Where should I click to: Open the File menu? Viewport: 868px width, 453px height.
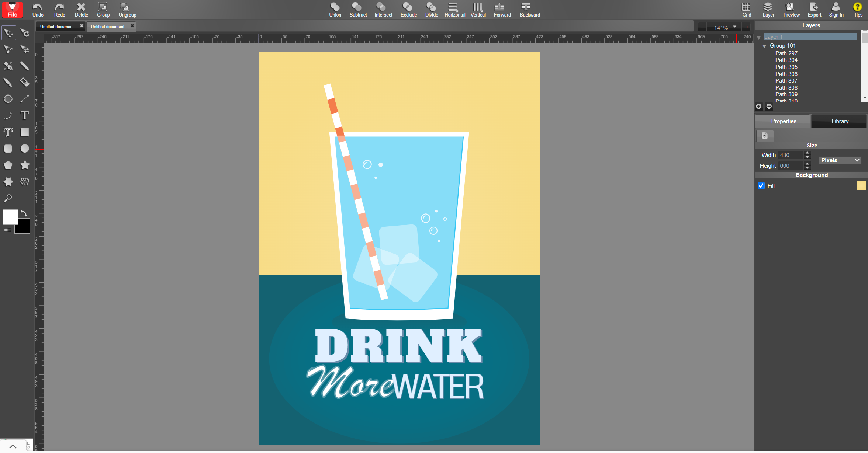(x=12, y=10)
